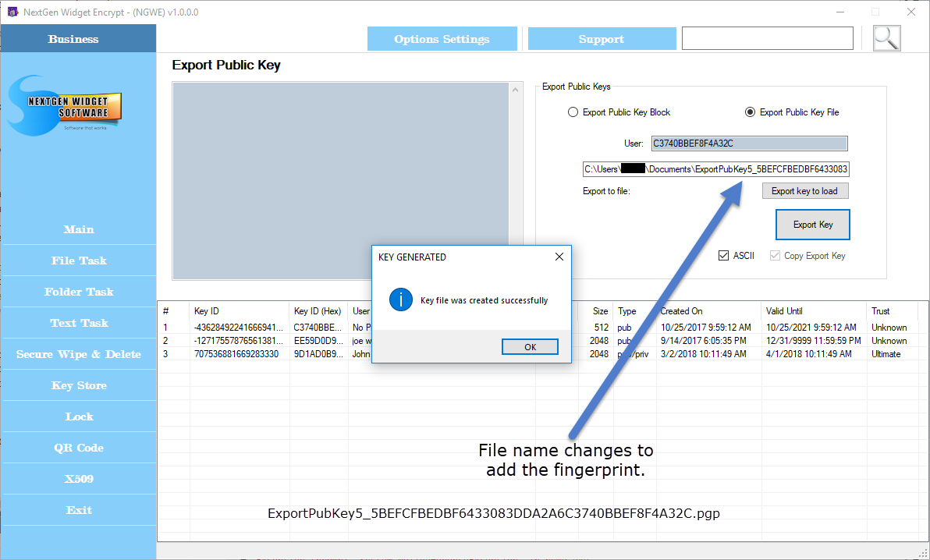Image resolution: width=930 pixels, height=560 pixels.
Task: Click created date 3/2/2018 10:11:49 AM
Action: [704, 354]
